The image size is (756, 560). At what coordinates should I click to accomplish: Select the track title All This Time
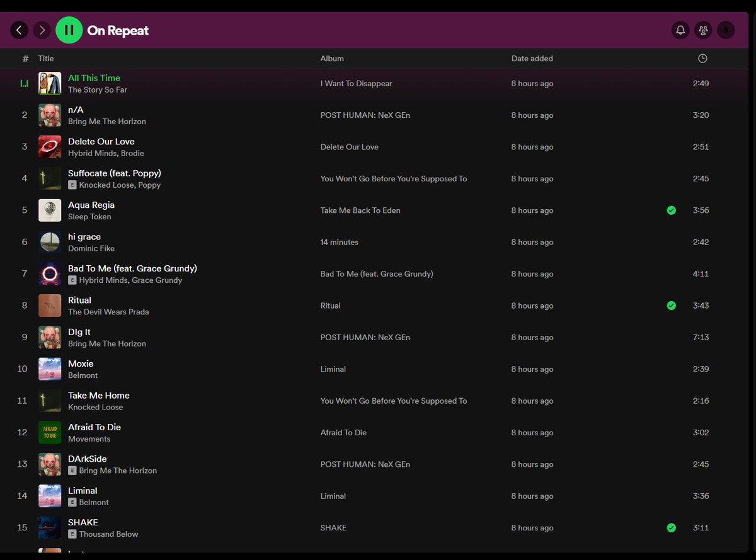(x=94, y=78)
